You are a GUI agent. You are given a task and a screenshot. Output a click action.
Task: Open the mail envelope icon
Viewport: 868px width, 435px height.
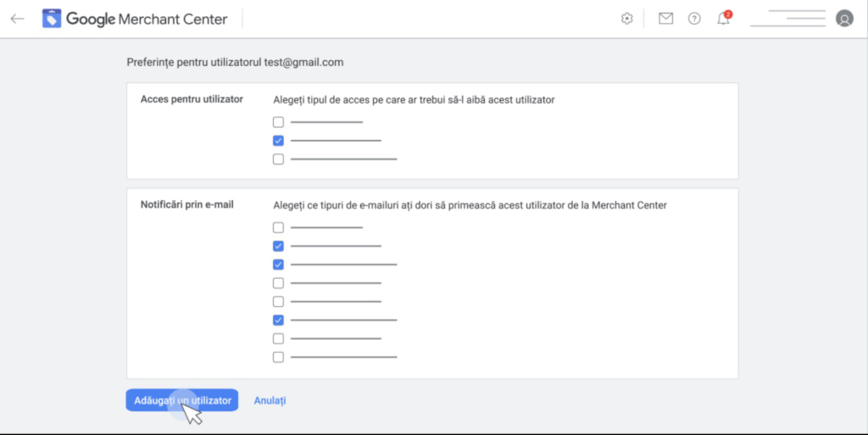tap(666, 19)
